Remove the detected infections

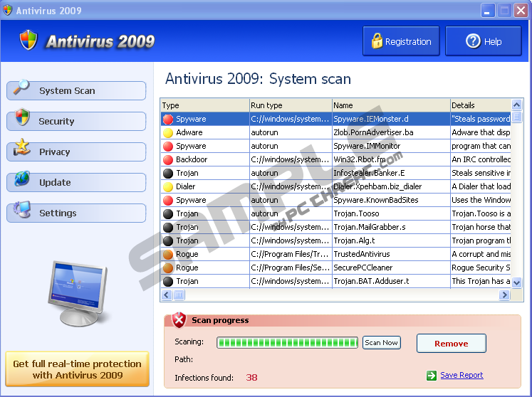[451, 344]
